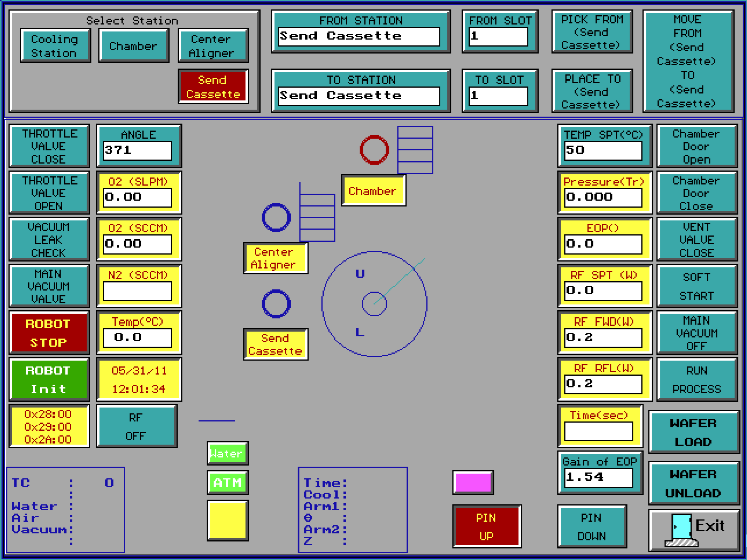Click VENT VALVE CLOSE button
Viewport: 747px width, 560px height.
tap(697, 239)
